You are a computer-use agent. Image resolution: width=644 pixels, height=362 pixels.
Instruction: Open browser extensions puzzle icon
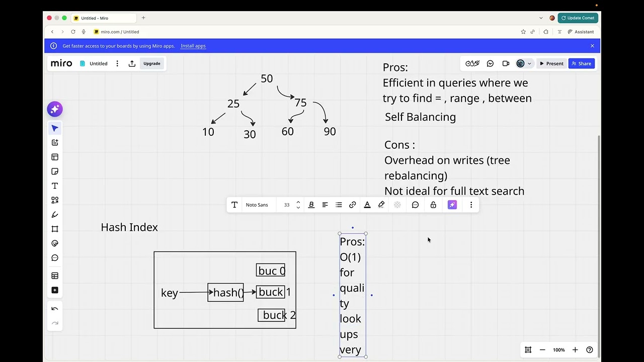(546, 32)
